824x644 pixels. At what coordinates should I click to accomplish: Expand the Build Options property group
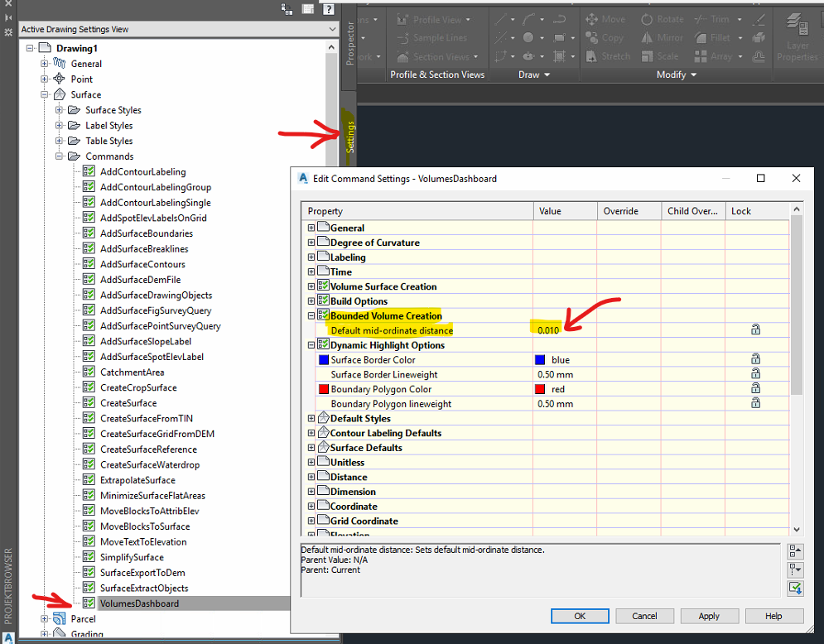pyautogui.click(x=311, y=300)
